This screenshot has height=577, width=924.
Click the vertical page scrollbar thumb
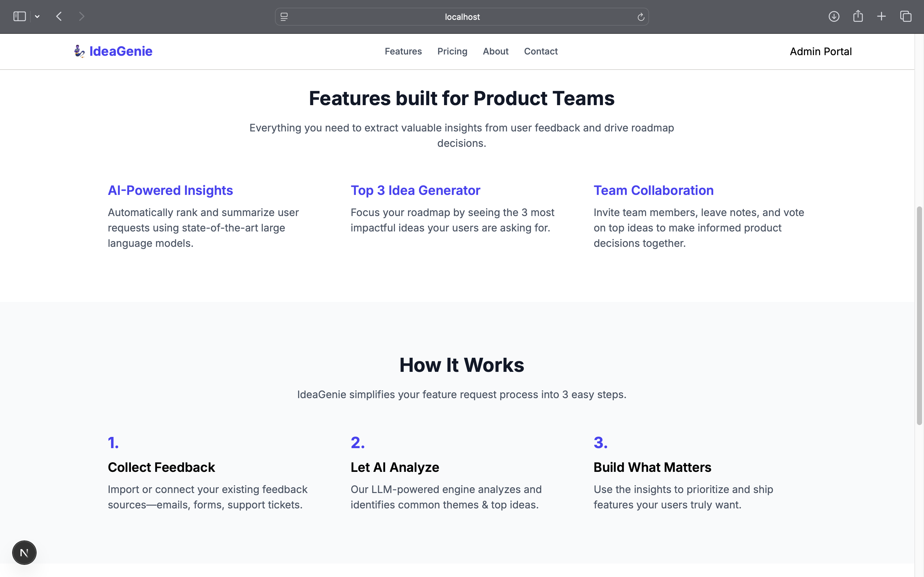coord(919,315)
